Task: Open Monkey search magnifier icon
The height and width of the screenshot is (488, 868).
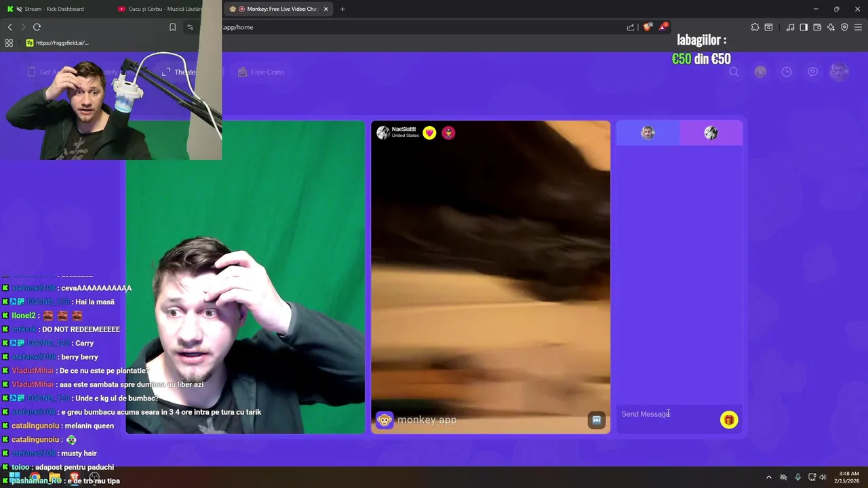Action: pos(734,72)
